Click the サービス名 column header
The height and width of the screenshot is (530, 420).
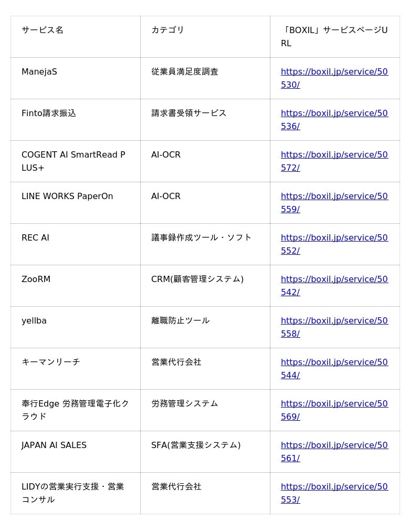pos(43,30)
